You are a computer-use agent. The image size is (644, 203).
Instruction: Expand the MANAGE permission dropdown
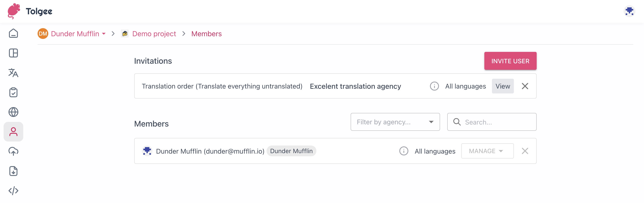click(487, 151)
